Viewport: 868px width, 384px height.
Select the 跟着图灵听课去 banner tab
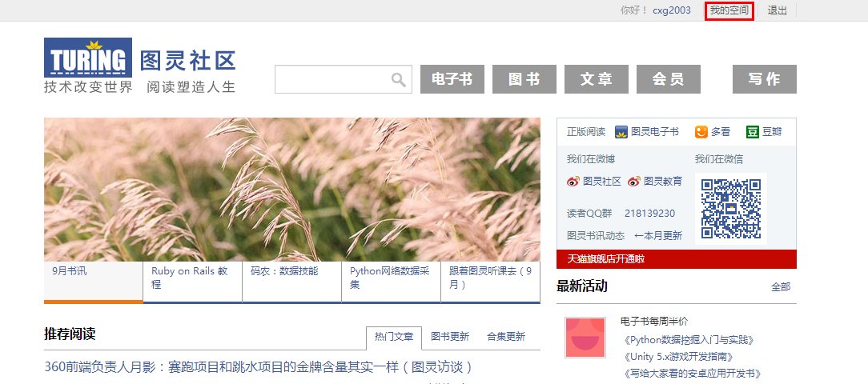coord(491,282)
